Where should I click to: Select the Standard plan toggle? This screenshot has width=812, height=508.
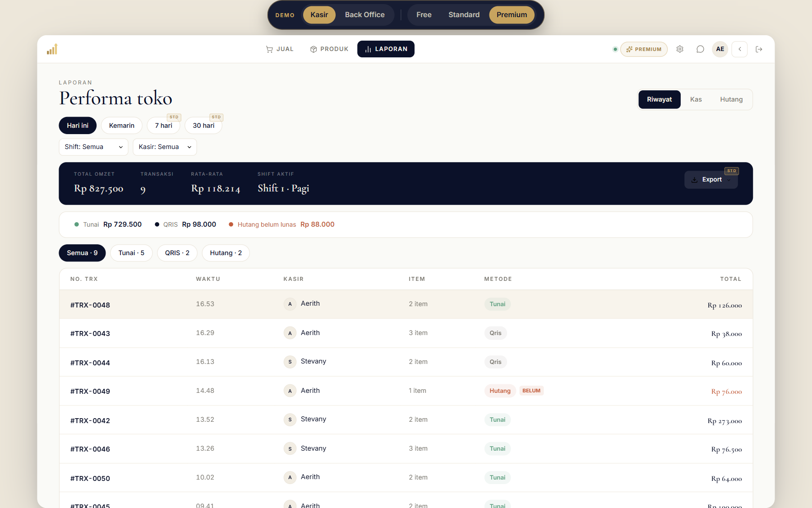[464, 15]
